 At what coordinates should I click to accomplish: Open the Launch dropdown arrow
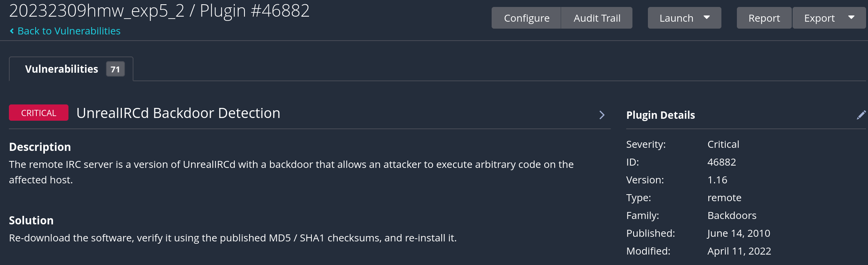tap(707, 17)
